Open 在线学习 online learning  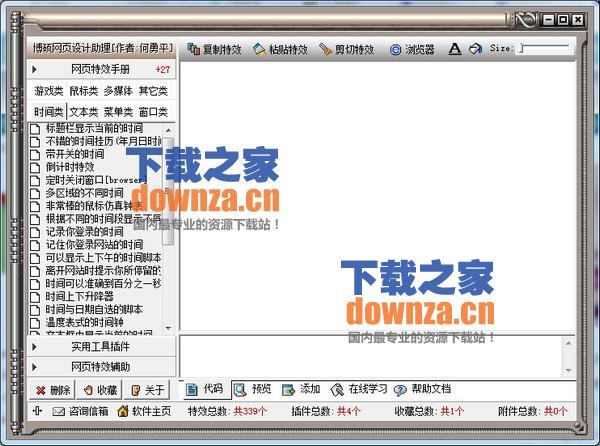(x=359, y=389)
